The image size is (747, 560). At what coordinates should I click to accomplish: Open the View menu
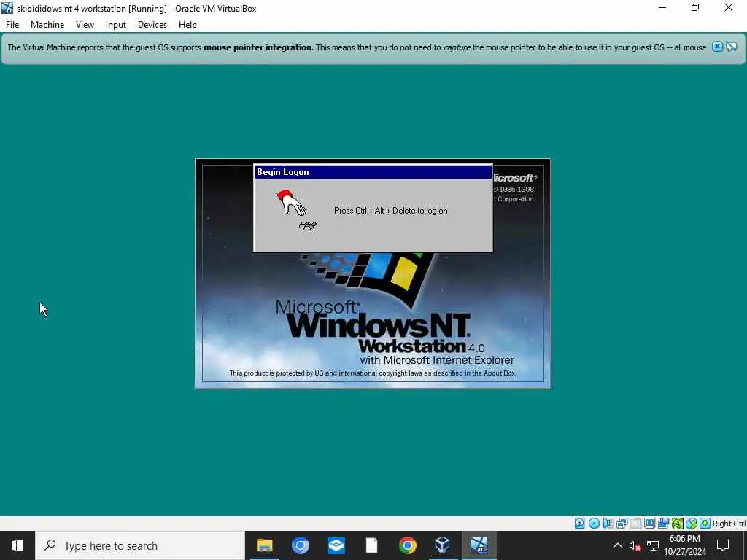click(x=85, y=25)
